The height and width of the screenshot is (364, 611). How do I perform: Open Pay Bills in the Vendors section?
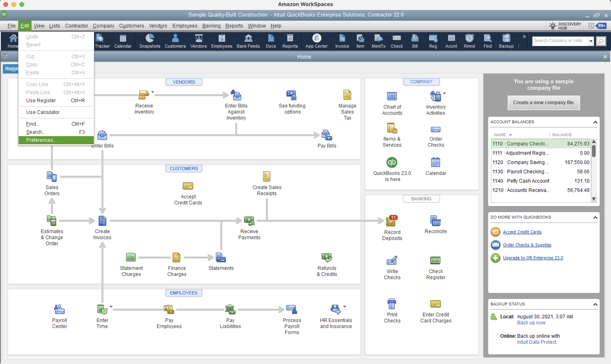[327, 135]
